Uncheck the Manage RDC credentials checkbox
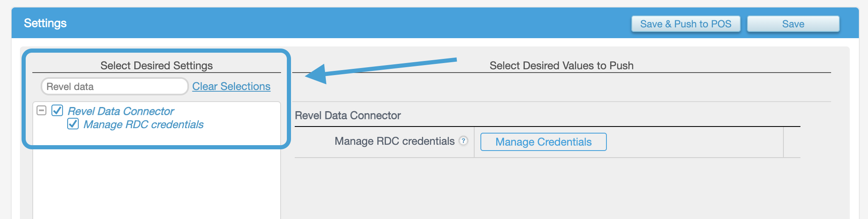 [x=73, y=124]
